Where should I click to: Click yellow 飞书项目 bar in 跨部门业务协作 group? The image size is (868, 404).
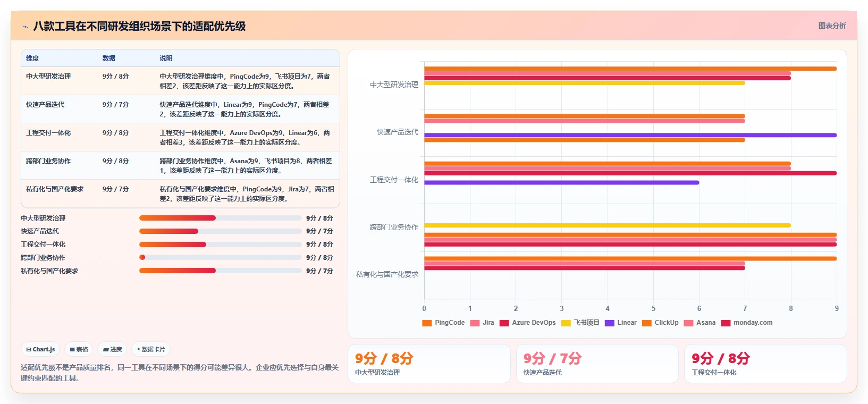608,225
